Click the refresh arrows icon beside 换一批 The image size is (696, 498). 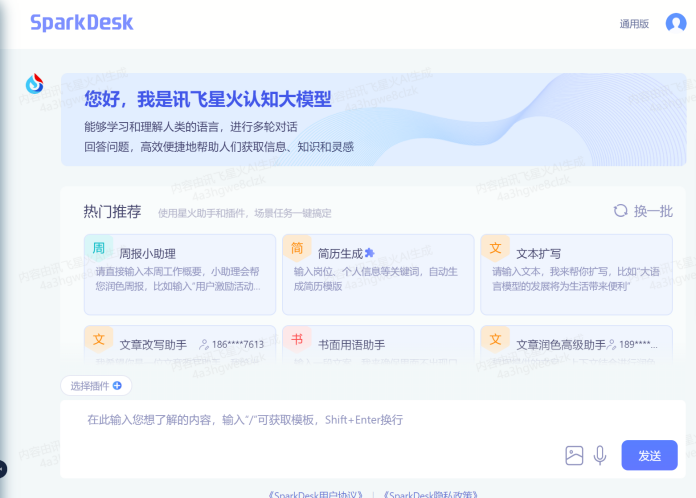[x=620, y=211]
